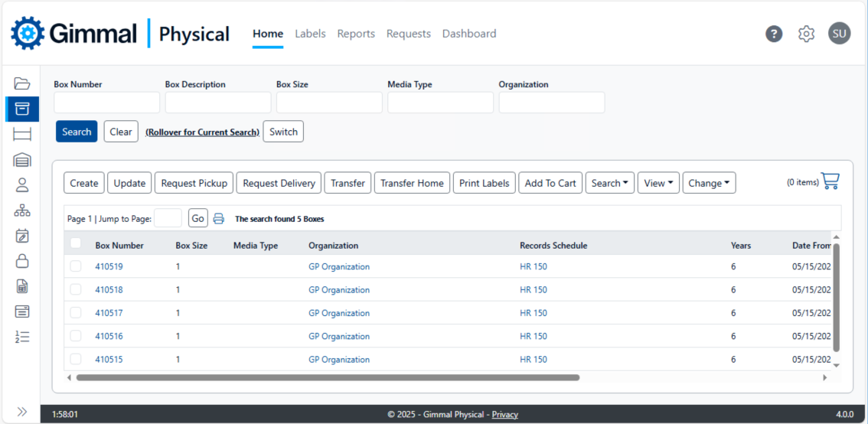The width and height of the screenshot is (868, 424).
Task: Switch to the Reports tab
Action: [356, 34]
